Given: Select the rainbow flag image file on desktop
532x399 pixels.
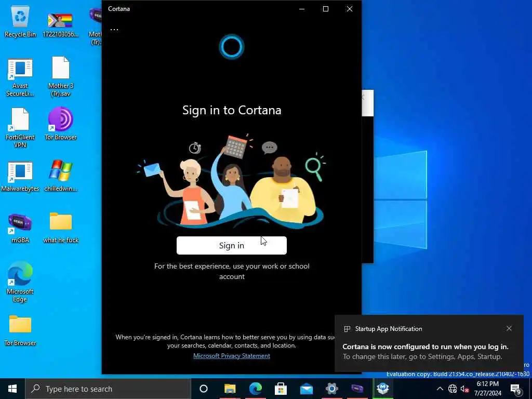Looking at the screenshot, I should click(x=60, y=24).
